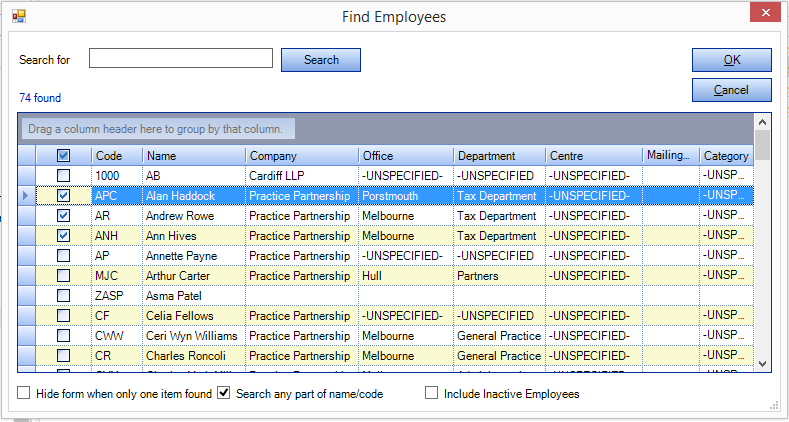Screen dimensions: 789x422
Task: Click the row header for code 1000
Action: click(27, 176)
